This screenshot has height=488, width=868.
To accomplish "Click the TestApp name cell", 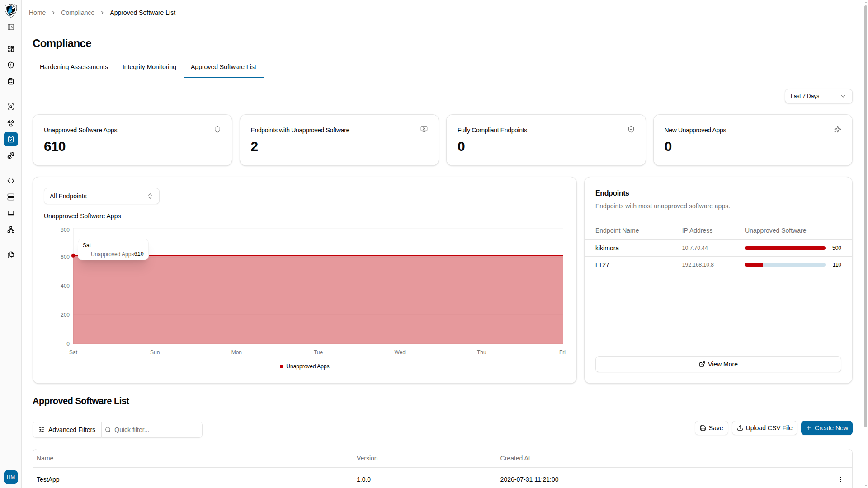I will click(48, 479).
